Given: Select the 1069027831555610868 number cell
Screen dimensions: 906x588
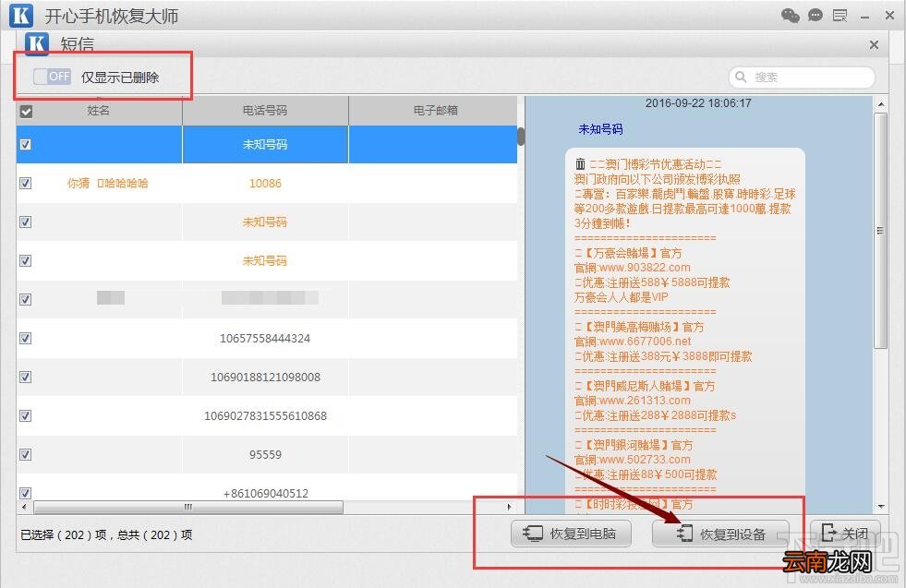Looking at the screenshot, I should point(265,416).
